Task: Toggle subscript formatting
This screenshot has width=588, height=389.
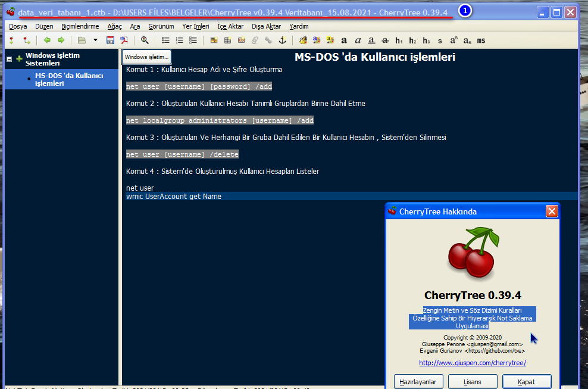Action: click(467, 41)
